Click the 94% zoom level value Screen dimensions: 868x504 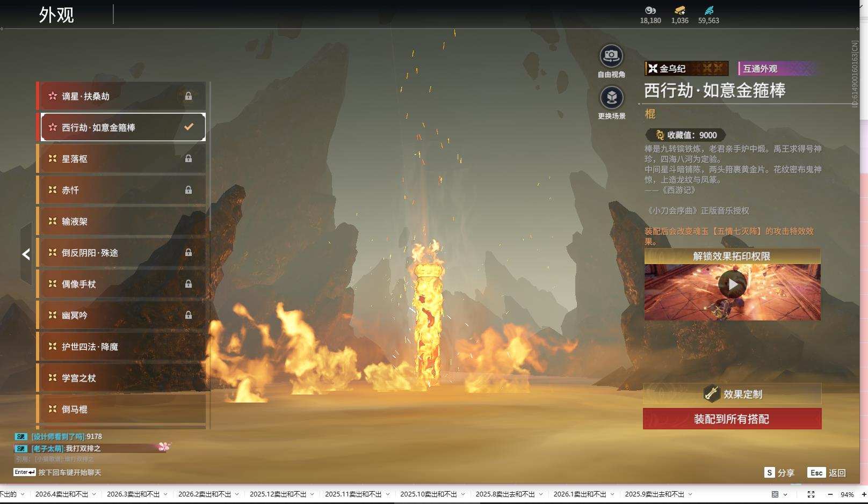tap(847, 494)
